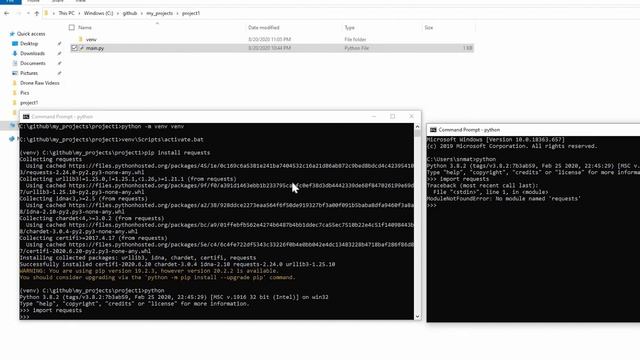Click the sidebar project1 folder icon
Screen dimensions: 640x360
pyautogui.click(x=15, y=103)
